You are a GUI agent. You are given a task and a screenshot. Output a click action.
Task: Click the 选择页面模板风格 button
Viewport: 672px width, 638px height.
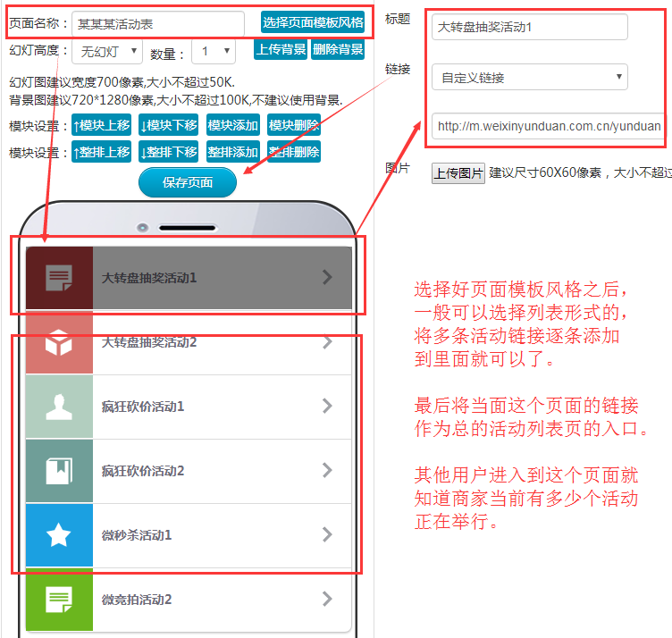coord(313,22)
